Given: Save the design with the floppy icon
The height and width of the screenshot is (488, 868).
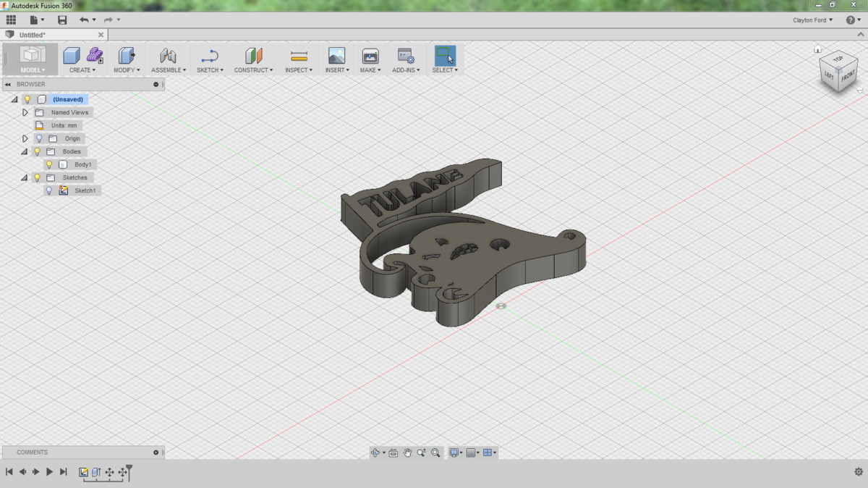Looking at the screenshot, I should coord(62,20).
